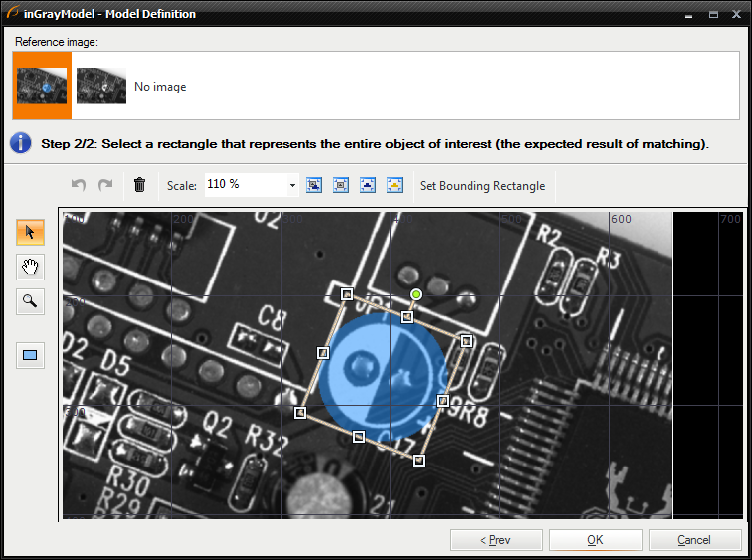Click the green rotation handle on rectangle
Viewport: 752px width, 560px height.
point(416,294)
